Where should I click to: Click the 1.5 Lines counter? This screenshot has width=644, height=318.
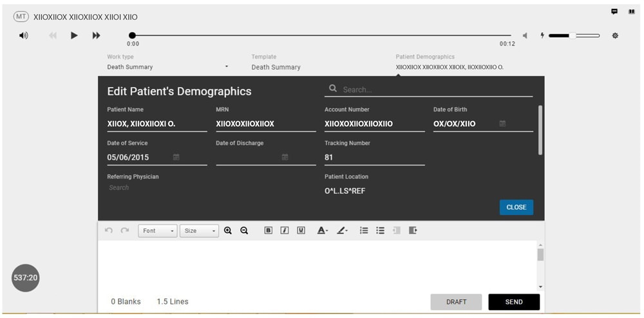[173, 302]
